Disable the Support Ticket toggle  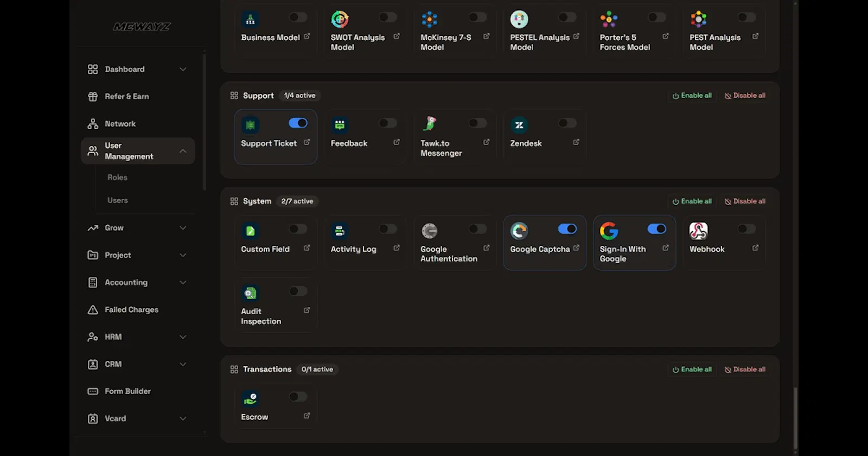tap(298, 123)
